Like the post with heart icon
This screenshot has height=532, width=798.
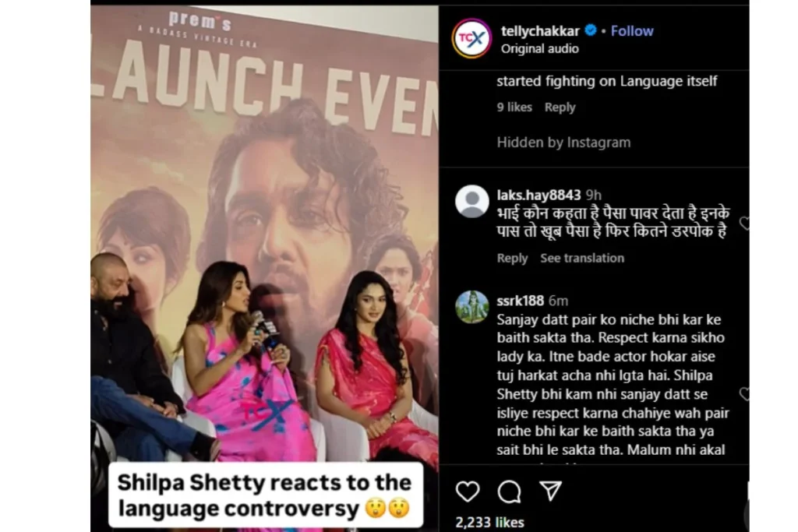468,491
